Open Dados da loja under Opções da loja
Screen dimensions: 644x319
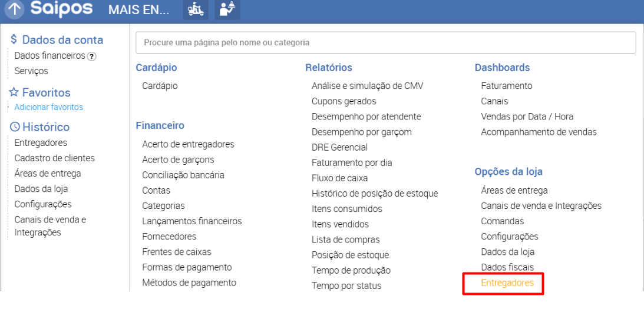pyautogui.click(x=508, y=252)
